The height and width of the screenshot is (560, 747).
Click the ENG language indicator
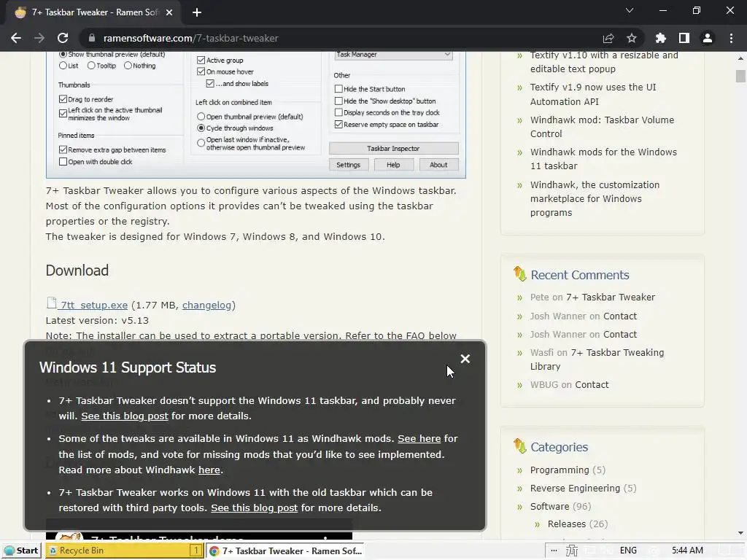pyautogui.click(x=628, y=551)
